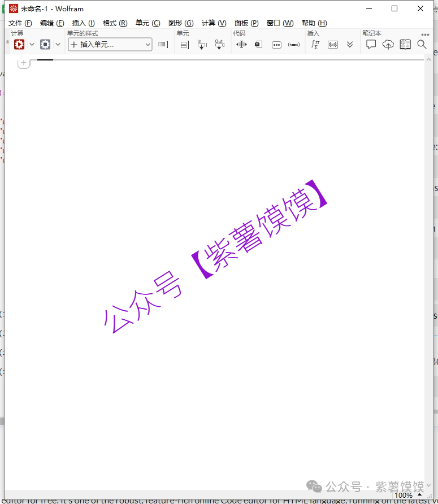The height and width of the screenshot is (504, 438).
Task: Click the $x$ TeX input icon
Action: pyautogui.click(x=333, y=44)
